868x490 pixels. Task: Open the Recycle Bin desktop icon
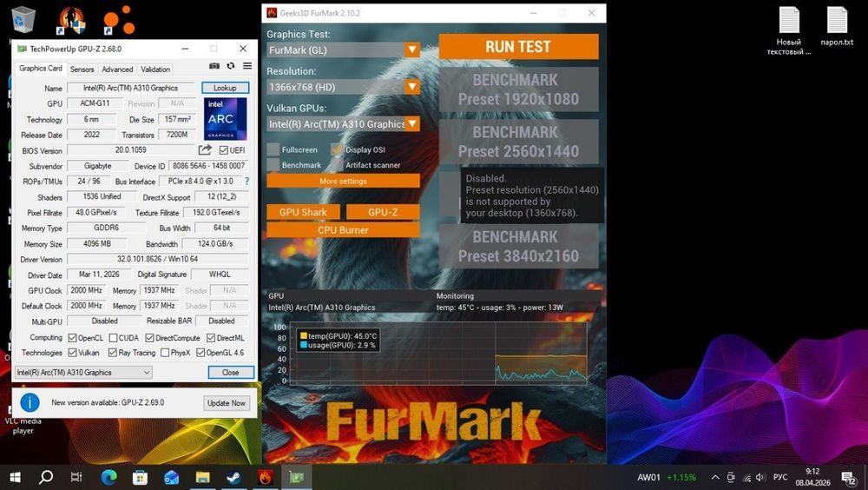[23, 20]
